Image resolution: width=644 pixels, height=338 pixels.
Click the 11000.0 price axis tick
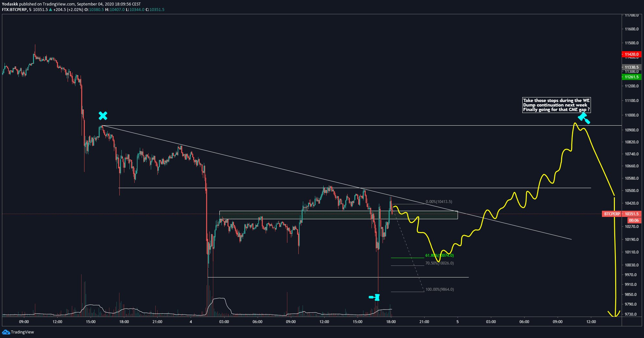click(632, 115)
